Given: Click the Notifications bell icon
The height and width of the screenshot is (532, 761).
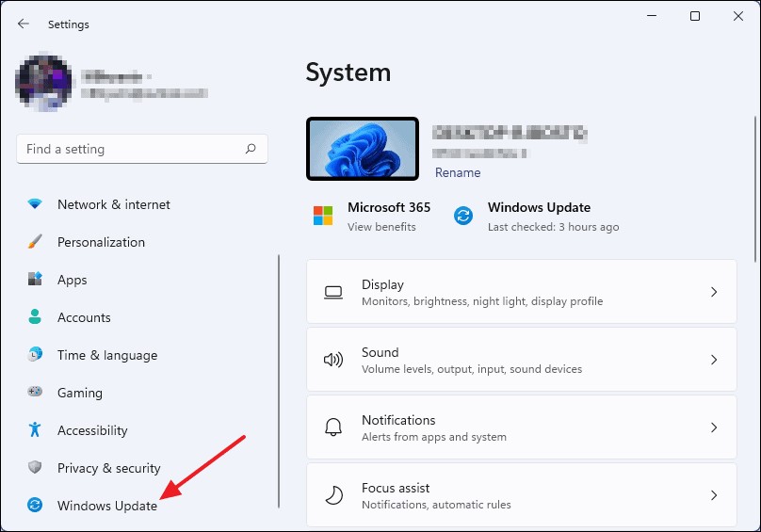Looking at the screenshot, I should click(x=333, y=427).
